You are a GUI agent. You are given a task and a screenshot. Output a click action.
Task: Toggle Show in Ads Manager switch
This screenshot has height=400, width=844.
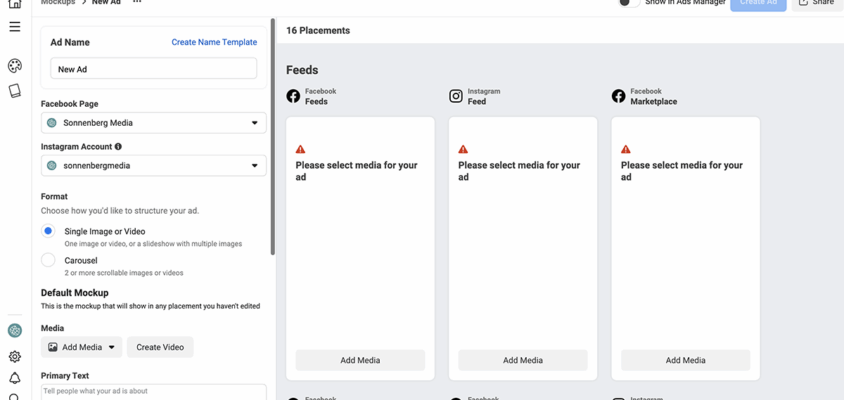[x=628, y=3]
